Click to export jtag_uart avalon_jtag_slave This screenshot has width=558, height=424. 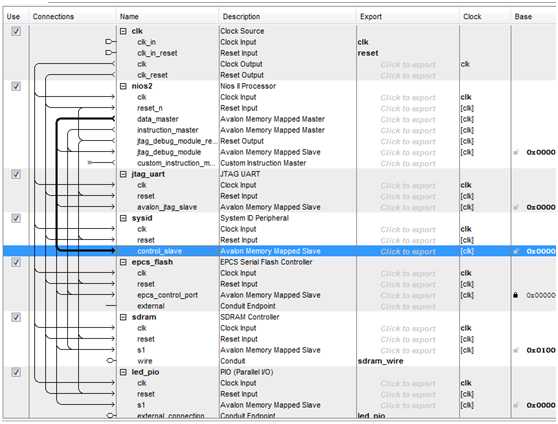pos(408,208)
